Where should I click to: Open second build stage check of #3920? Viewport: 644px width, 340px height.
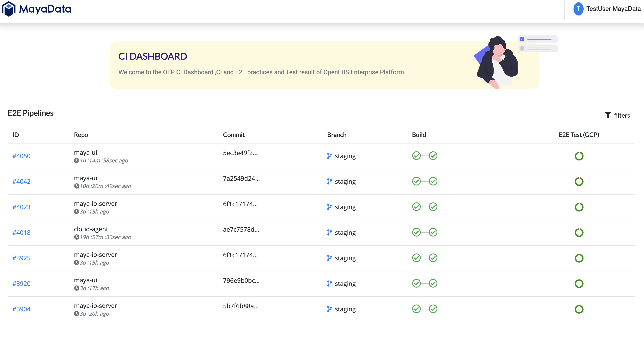(433, 283)
